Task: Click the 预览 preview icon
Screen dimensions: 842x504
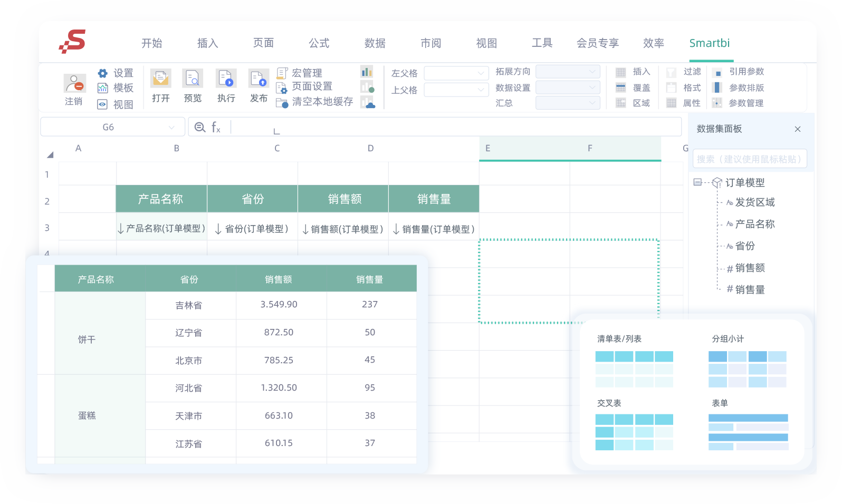Action: tap(193, 79)
